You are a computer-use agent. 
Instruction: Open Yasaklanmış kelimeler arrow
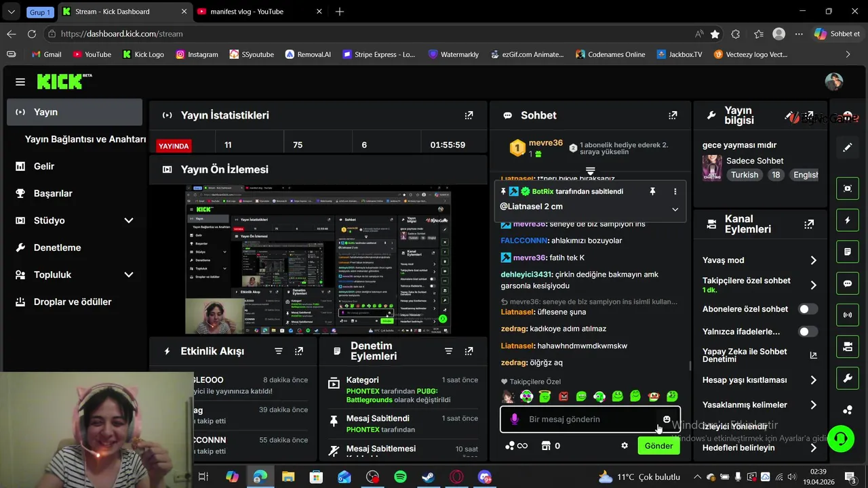[x=813, y=405]
